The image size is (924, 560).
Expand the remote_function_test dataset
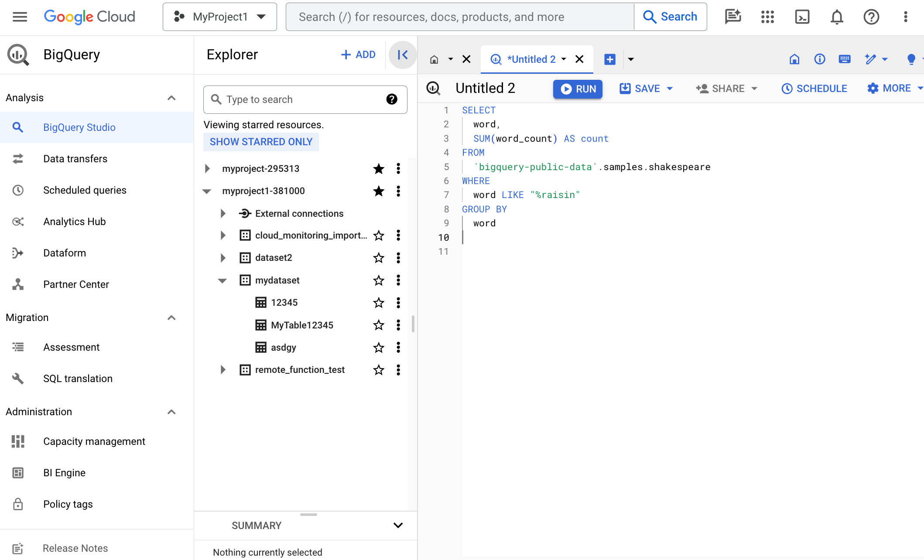pyautogui.click(x=222, y=369)
